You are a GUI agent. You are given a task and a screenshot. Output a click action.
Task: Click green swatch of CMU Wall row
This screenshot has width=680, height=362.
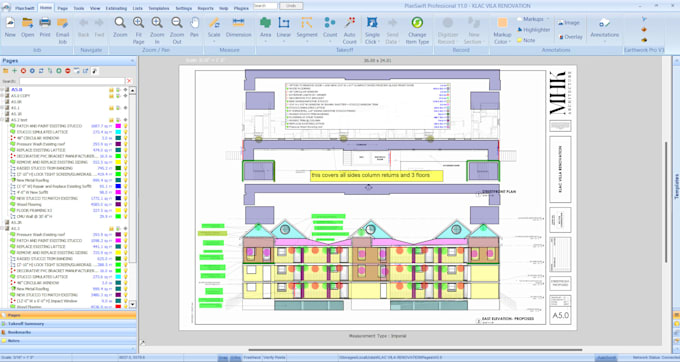118,216
